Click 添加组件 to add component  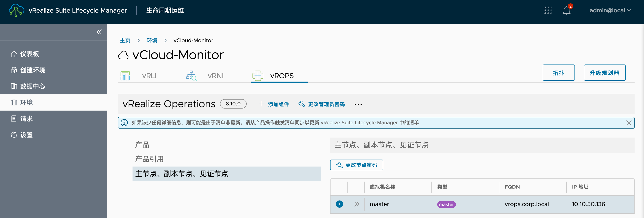[x=274, y=104]
